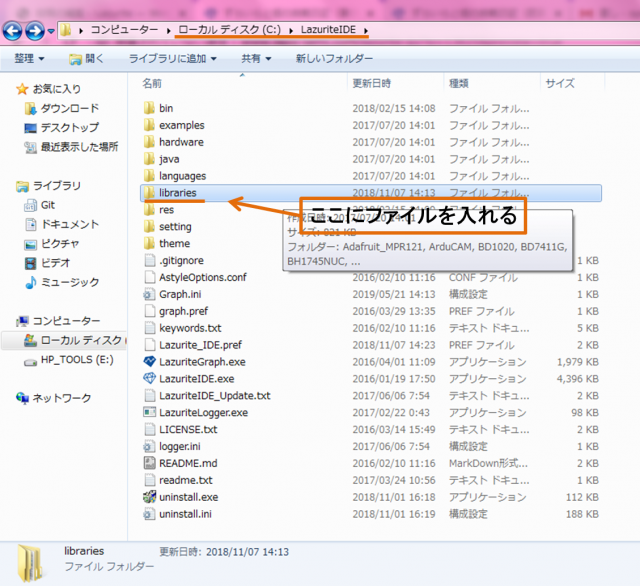Click 1,979 KB size of LazuriteGraph.exe

578,362
